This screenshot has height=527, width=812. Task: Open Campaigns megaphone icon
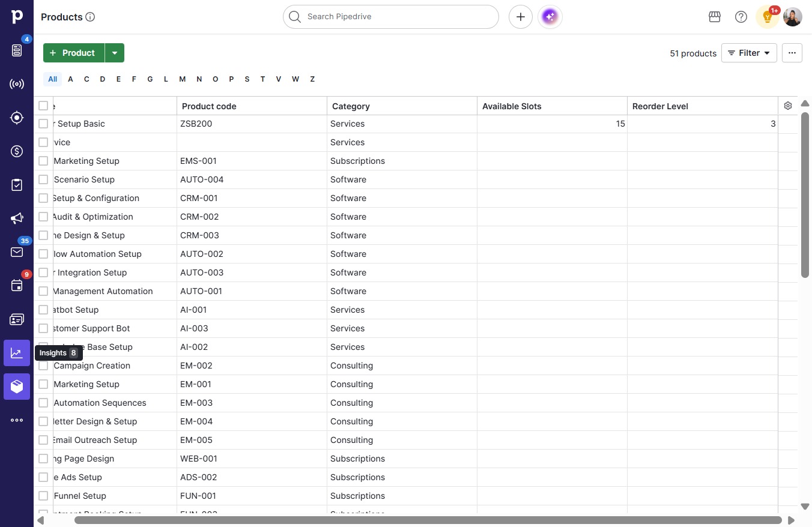pos(17,218)
